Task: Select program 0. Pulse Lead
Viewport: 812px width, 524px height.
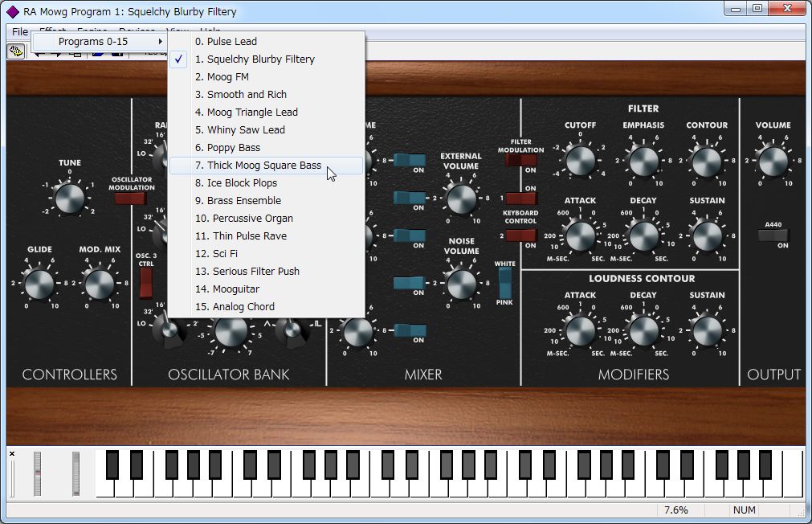Action: [266, 42]
